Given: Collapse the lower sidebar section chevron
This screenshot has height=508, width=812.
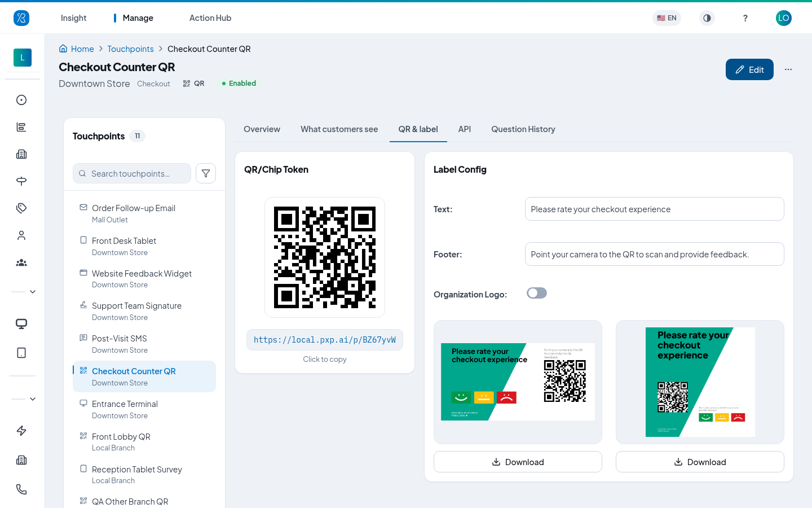Looking at the screenshot, I should 33,399.
